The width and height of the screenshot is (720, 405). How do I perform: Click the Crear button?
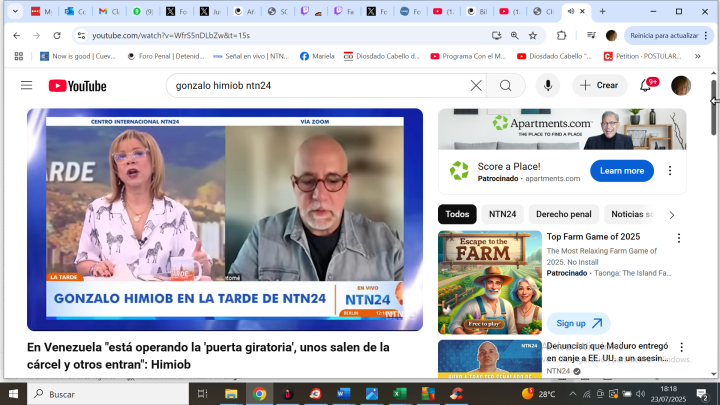coord(599,86)
